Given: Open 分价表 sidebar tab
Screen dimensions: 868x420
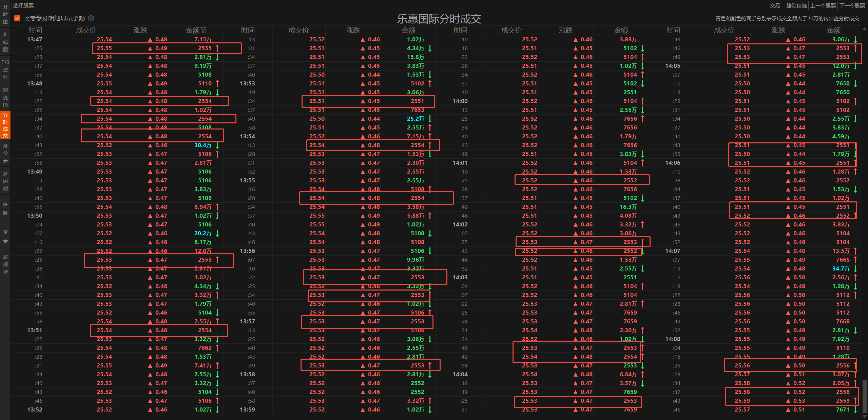Looking at the screenshot, I should pyautogui.click(x=5, y=153).
